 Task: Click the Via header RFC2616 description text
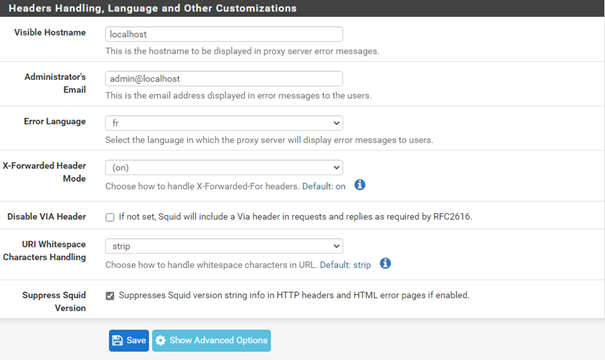(296, 217)
